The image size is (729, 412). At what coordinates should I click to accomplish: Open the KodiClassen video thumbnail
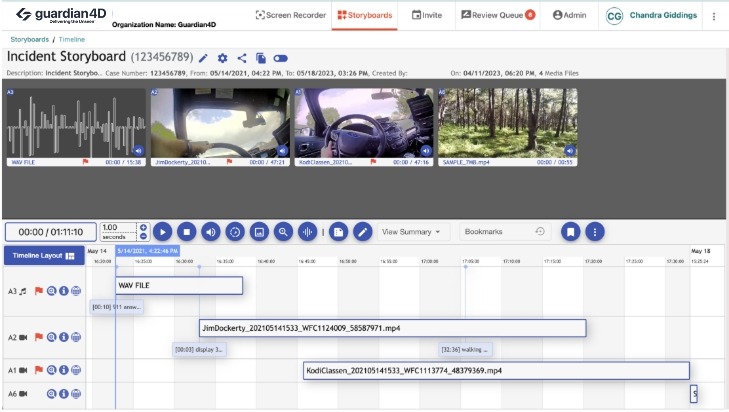pos(364,123)
